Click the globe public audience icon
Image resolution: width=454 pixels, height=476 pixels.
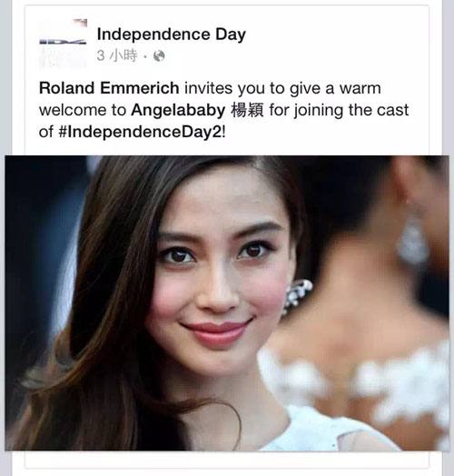159,56
